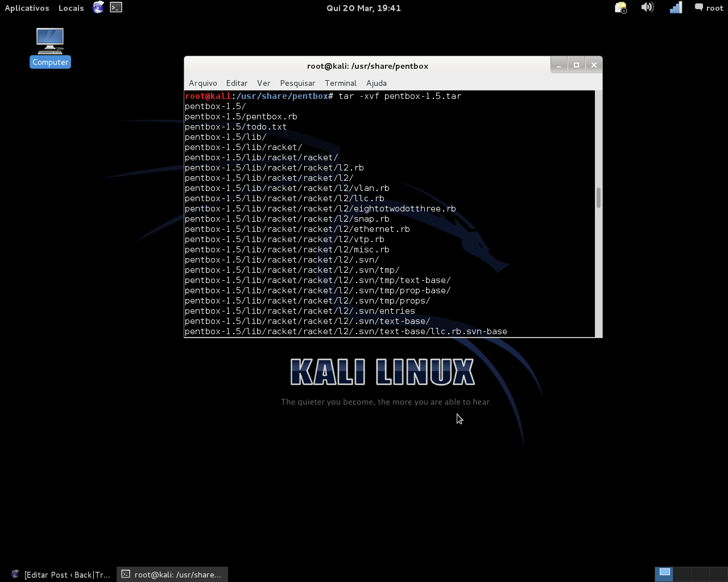Click terminal title root@kali: /usr/share/pentbox
Image resolution: width=728 pixels, height=582 pixels.
367,66
